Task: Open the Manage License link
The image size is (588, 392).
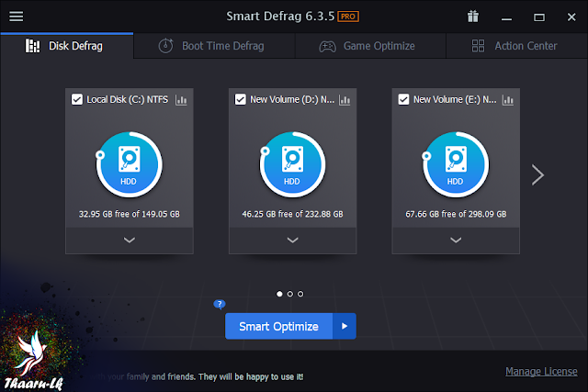Action: 541,372
